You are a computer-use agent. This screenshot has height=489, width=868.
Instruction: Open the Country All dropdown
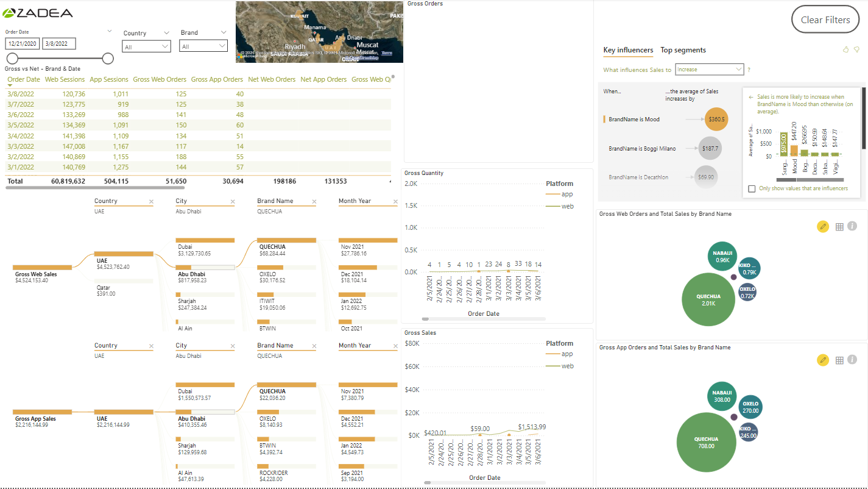coord(146,46)
